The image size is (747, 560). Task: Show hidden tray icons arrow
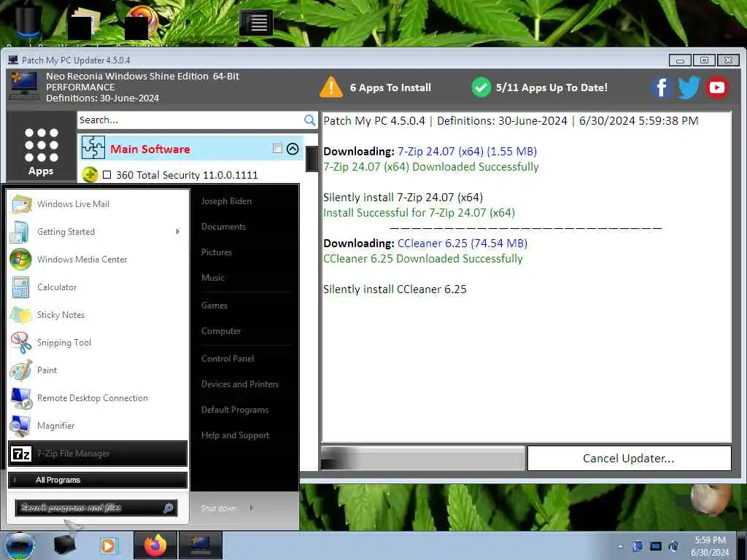click(620, 546)
